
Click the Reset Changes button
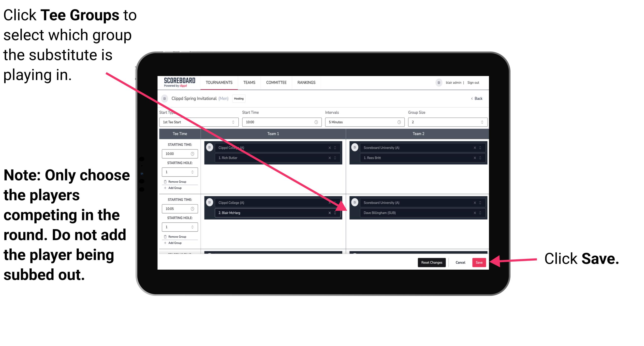pyautogui.click(x=430, y=263)
